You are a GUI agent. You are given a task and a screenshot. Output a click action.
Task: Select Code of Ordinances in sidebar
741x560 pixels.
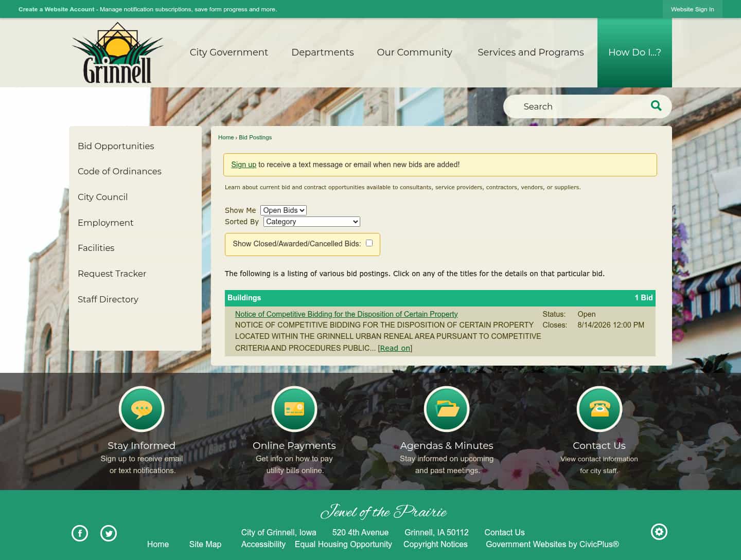pos(119,171)
